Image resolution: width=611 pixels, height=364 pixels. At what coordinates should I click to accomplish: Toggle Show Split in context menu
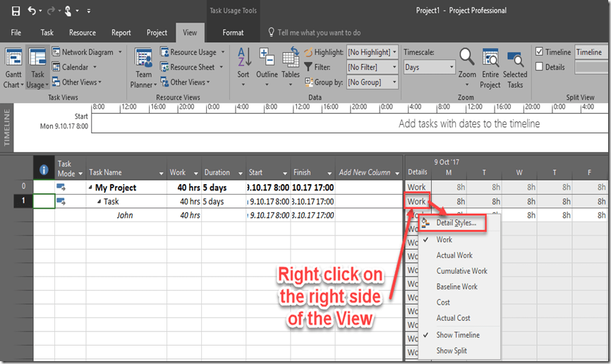pos(452,351)
